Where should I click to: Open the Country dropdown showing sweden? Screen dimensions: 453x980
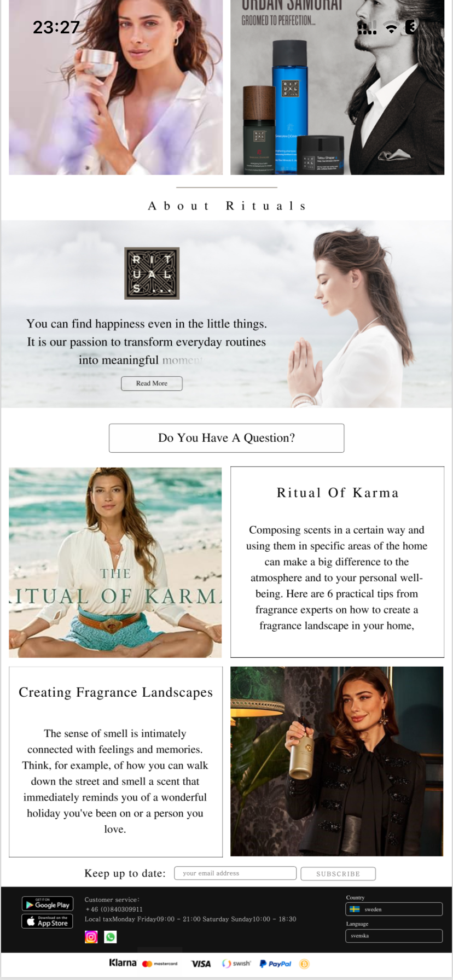click(394, 909)
